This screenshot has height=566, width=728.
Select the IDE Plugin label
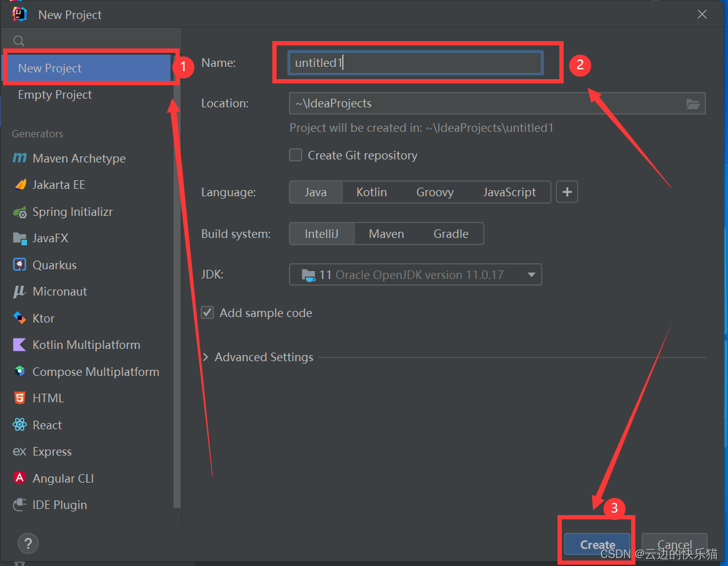click(59, 505)
